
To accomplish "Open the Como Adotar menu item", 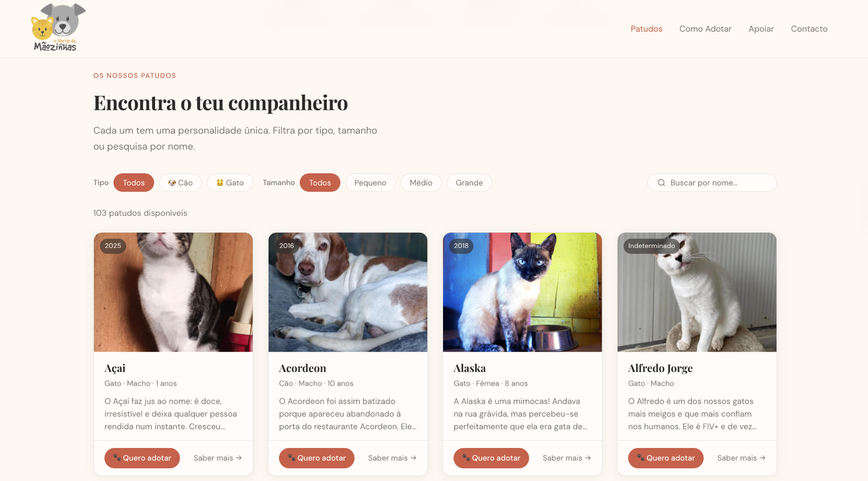I will (705, 29).
